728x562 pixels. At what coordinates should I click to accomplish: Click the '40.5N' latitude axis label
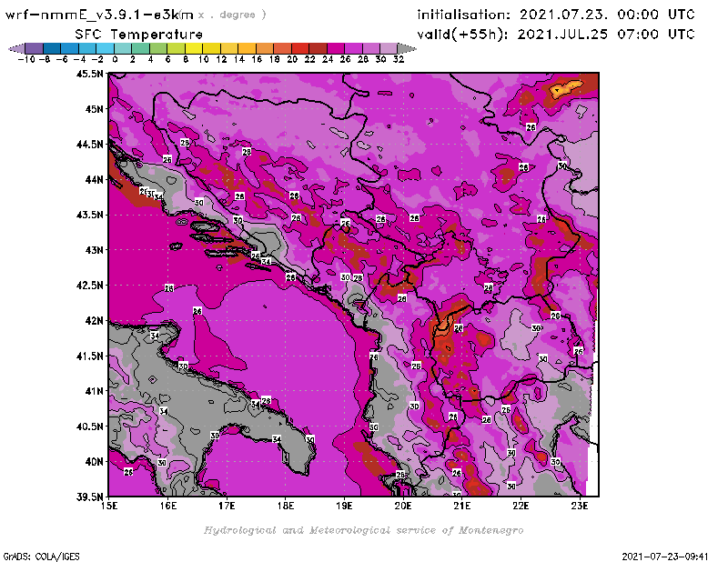tap(89, 427)
